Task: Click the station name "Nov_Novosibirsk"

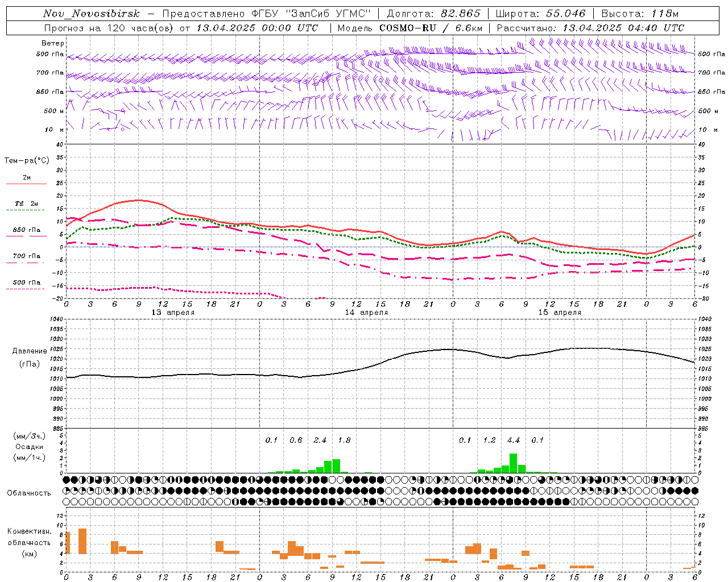Action: tap(92, 14)
